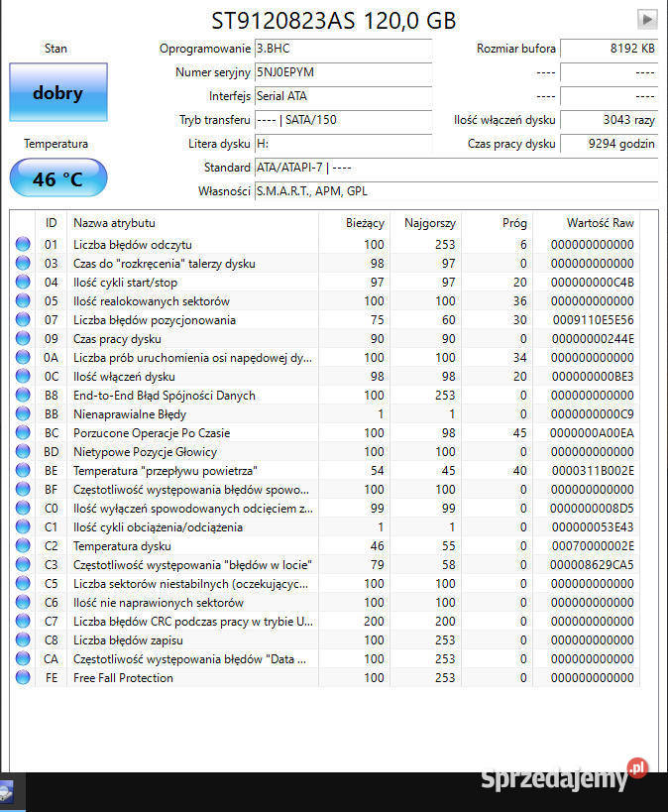Click status orb for attribute BB row
Image resolution: width=668 pixels, height=812 pixels.
[23, 413]
